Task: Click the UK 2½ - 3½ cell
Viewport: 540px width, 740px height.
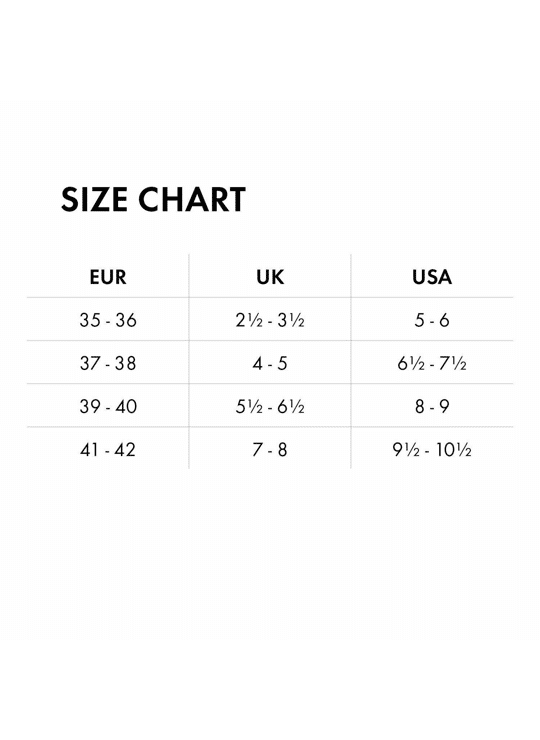Action: coord(270,320)
